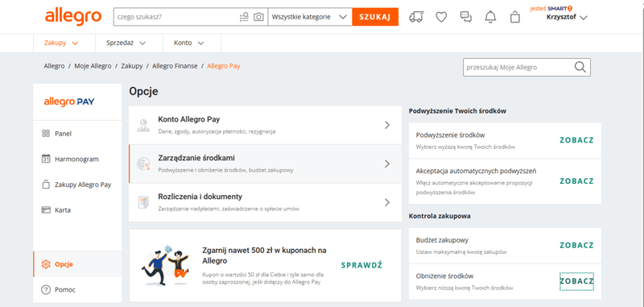644x307 pixels.
Task: Click the camera image search icon
Action: 258,17
